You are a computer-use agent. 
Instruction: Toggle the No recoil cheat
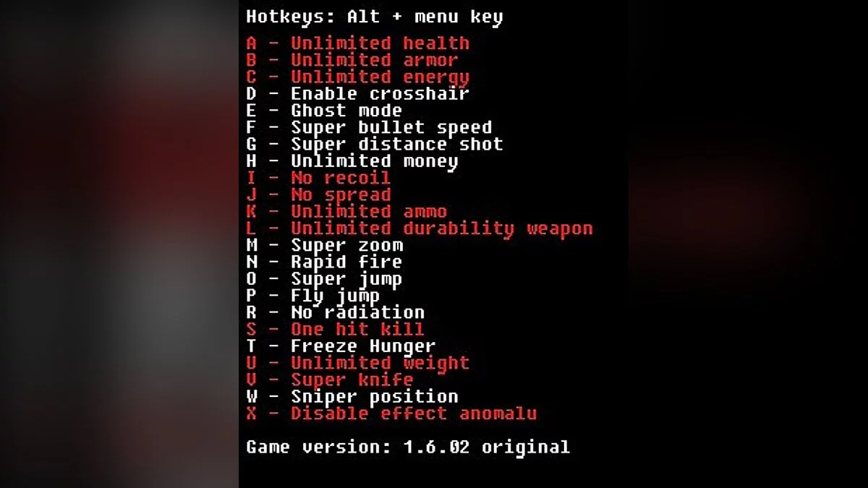(x=318, y=178)
